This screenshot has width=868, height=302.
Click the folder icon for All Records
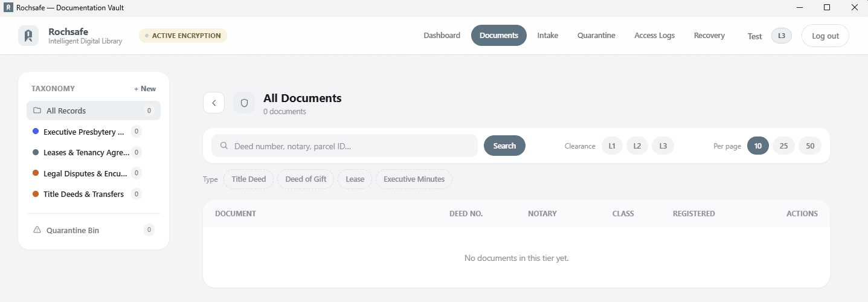click(x=37, y=111)
